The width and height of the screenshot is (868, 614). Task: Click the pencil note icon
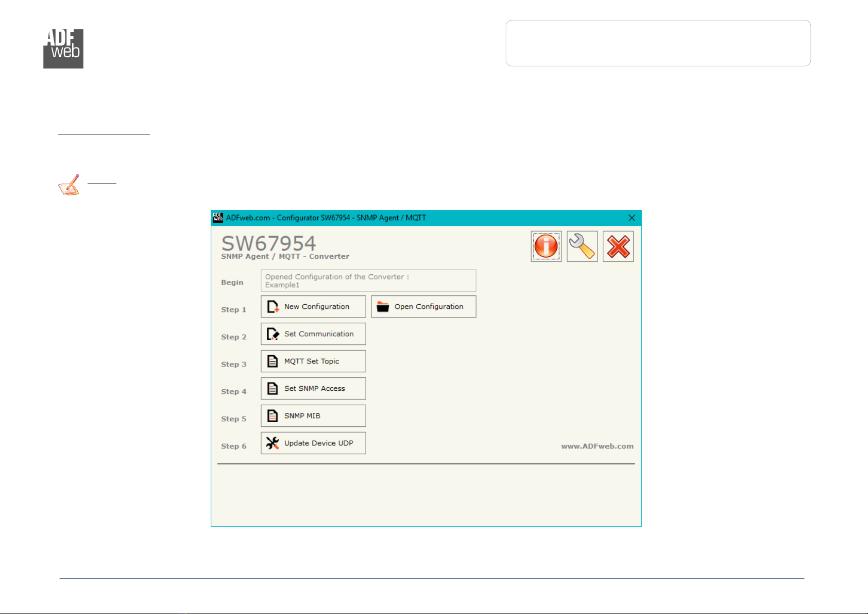[x=69, y=185]
